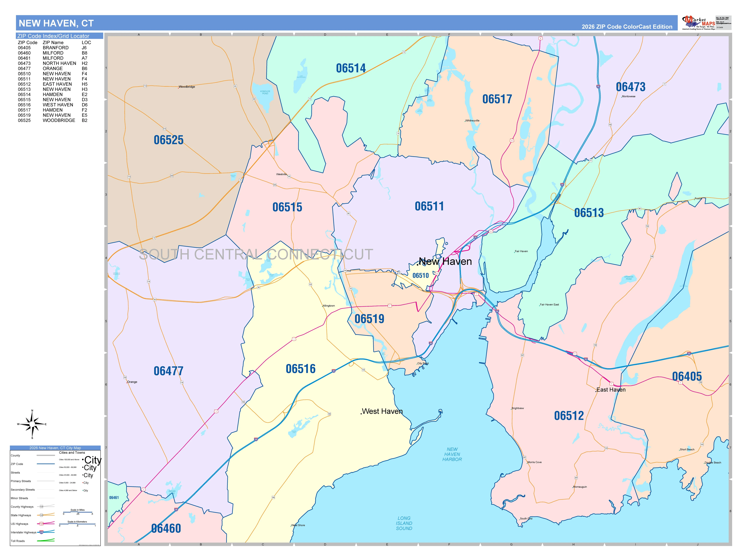
Task: Click the 06512 ZIP label on map
Action: pos(569,416)
